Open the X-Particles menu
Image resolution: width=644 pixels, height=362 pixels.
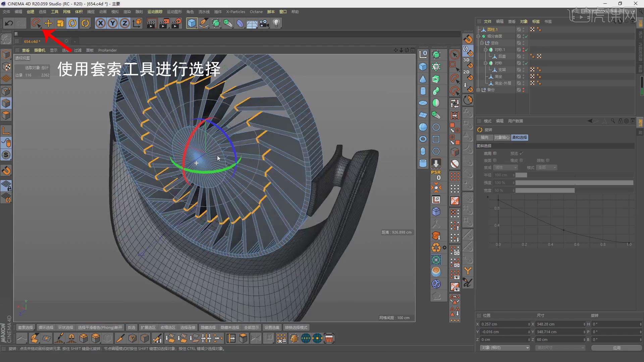click(236, 12)
